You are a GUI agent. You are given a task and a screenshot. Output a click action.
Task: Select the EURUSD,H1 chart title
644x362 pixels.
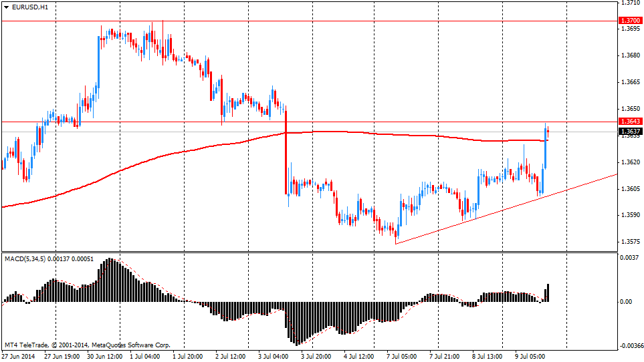click(30, 7)
